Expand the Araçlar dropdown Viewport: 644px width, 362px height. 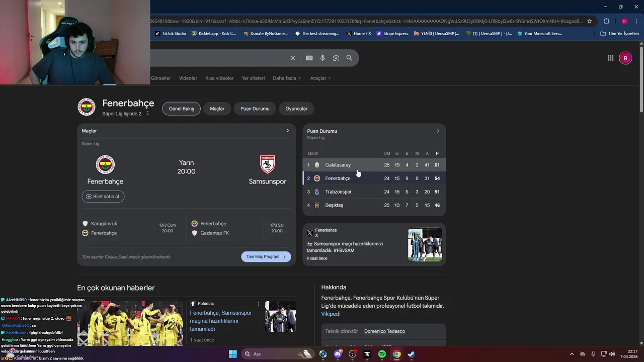tap(320, 78)
